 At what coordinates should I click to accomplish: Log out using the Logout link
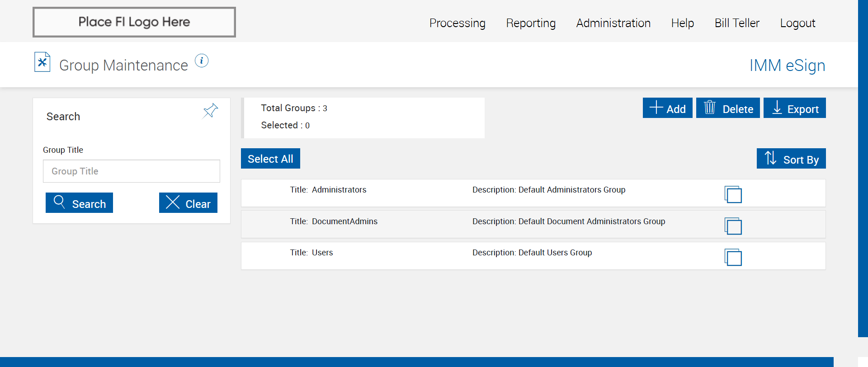pyautogui.click(x=797, y=23)
